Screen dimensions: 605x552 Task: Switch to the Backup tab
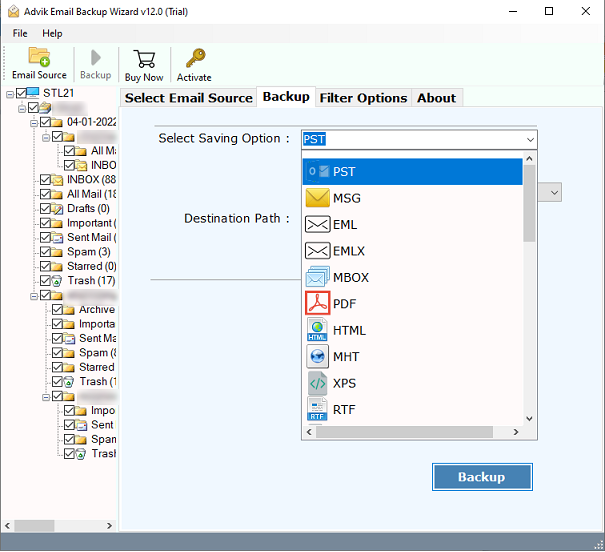pyautogui.click(x=286, y=96)
